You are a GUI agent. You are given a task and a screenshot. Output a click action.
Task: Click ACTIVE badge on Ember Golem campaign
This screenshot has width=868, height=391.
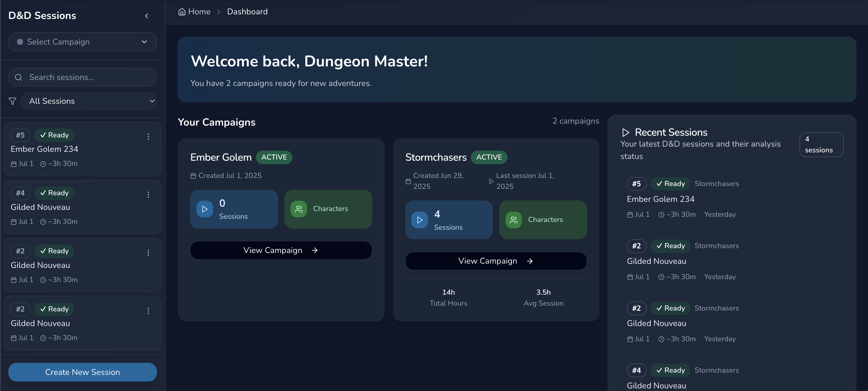tap(274, 157)
